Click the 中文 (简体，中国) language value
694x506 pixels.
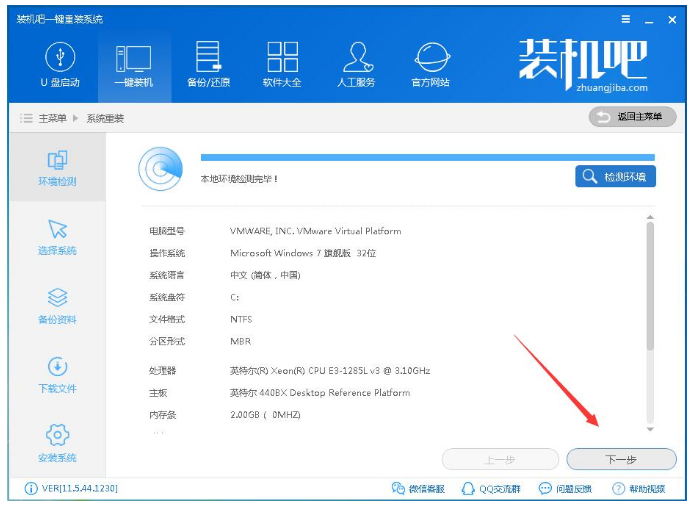265,275
